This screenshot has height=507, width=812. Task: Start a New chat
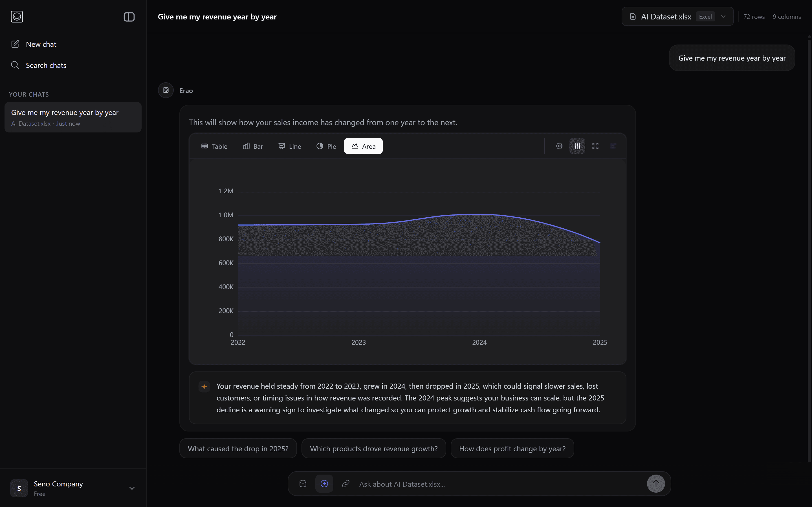(41, 44)
